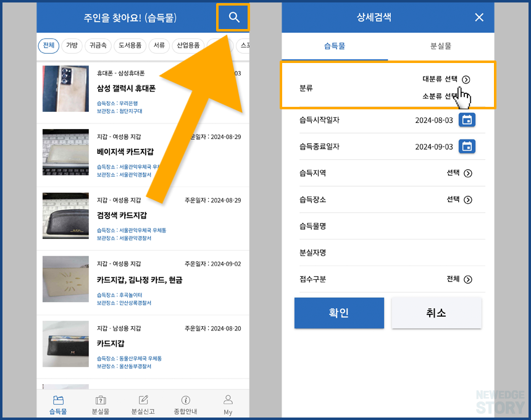The height and width of the screenshot is (420, 531).
Task: Toggle the 전체 category filter chip
Action: (x=48, y=46)
